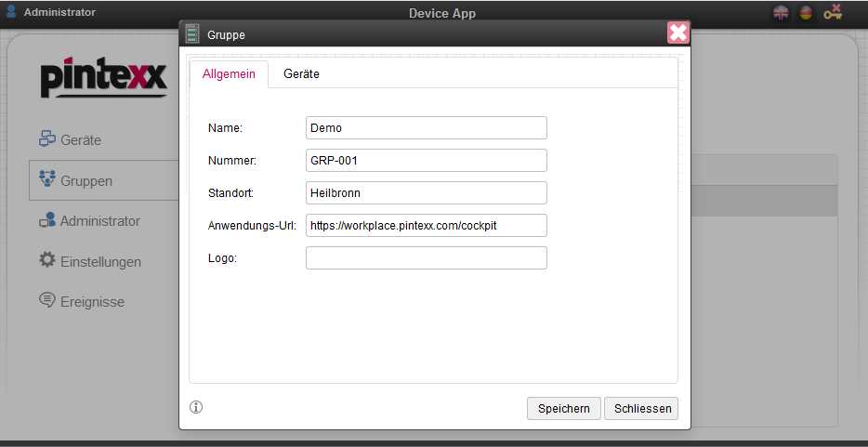Click the info icon in dialog footer
Viewport: 868px width, 447px height.
click(196, 407)
